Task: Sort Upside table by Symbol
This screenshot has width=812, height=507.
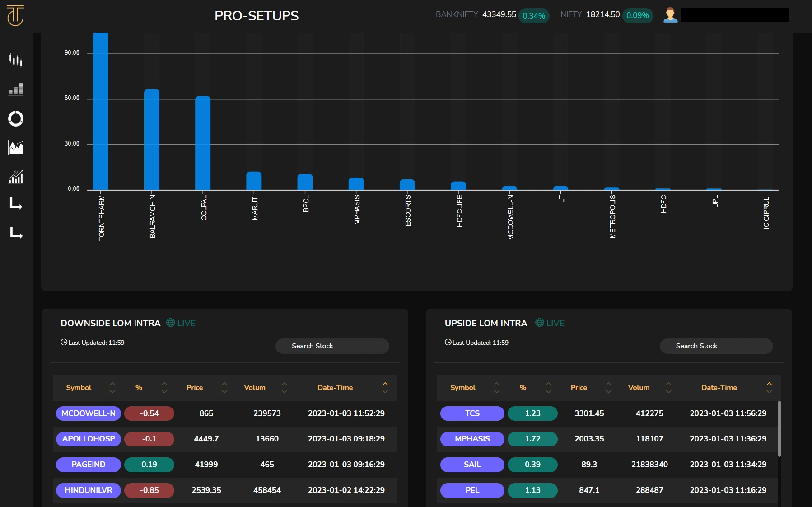Action: point(497,387)
